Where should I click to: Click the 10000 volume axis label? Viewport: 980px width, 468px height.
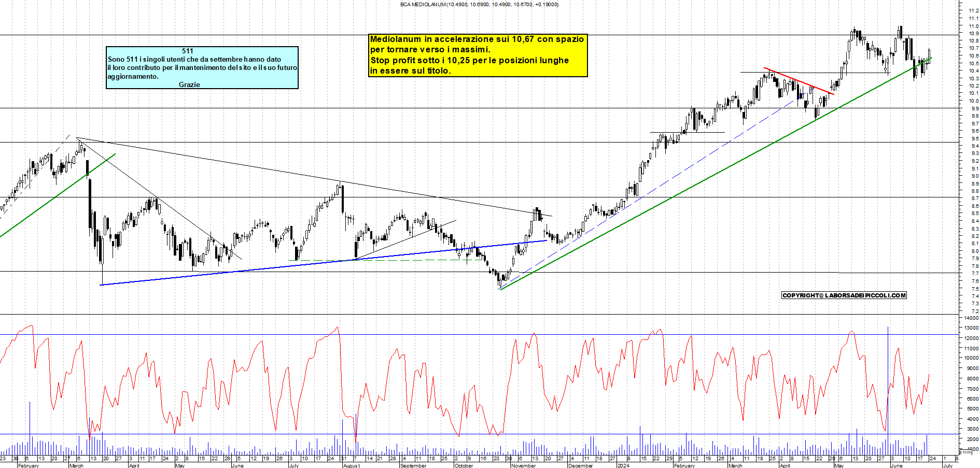tap(971, 358)
